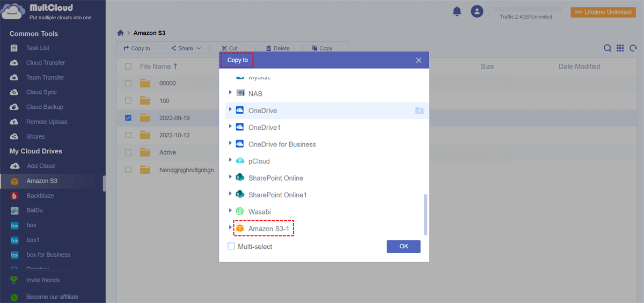Viewport: 644px width, 303px height.
Task: Check the Nendgjnjghndfgnbgn folder checkbox
Action: [128, 169]
